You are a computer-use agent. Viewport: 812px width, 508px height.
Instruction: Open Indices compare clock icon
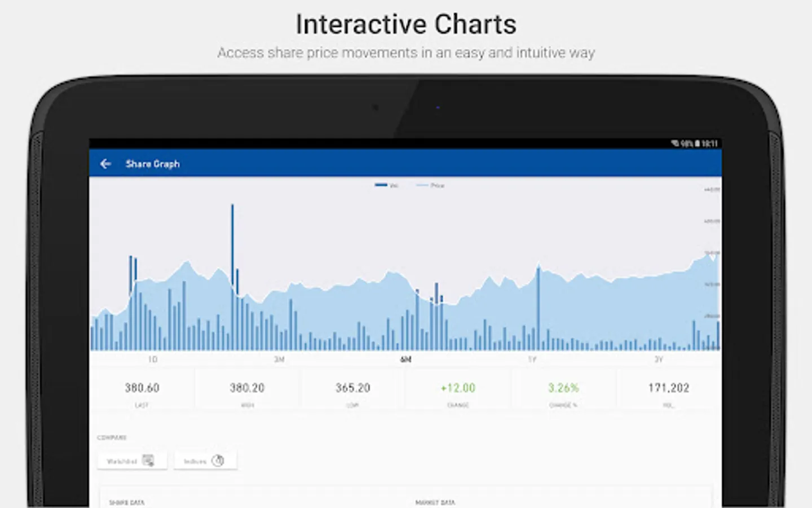click(218, 461)
